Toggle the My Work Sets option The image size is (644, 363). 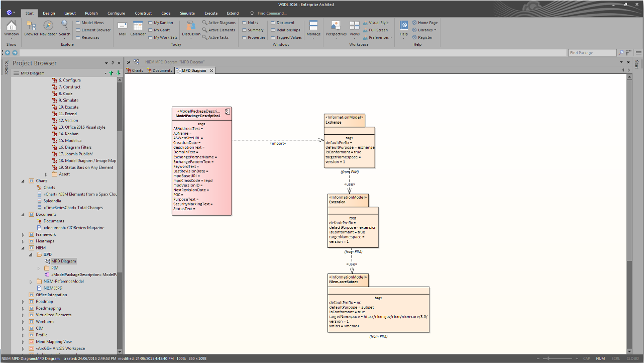[163, 37]
